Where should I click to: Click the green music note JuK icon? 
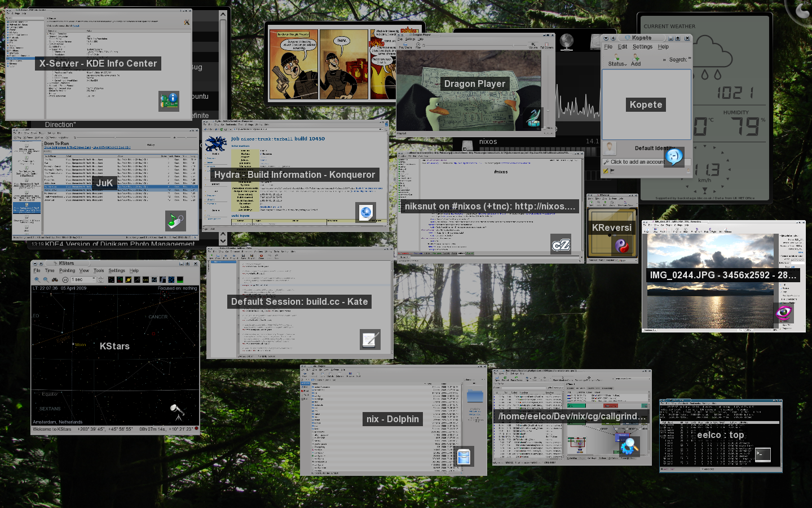coord(175,220)
